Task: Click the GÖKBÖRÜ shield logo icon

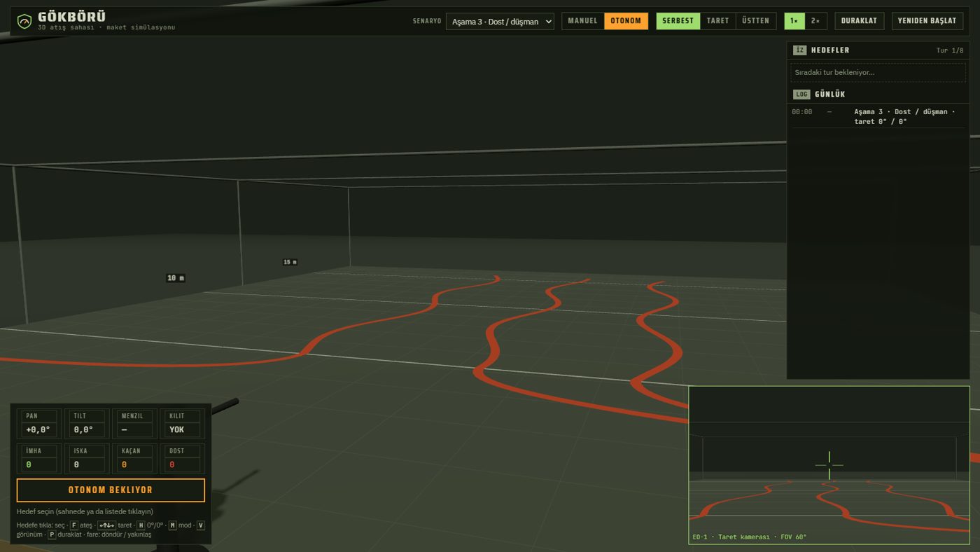Action: (24, 22)
